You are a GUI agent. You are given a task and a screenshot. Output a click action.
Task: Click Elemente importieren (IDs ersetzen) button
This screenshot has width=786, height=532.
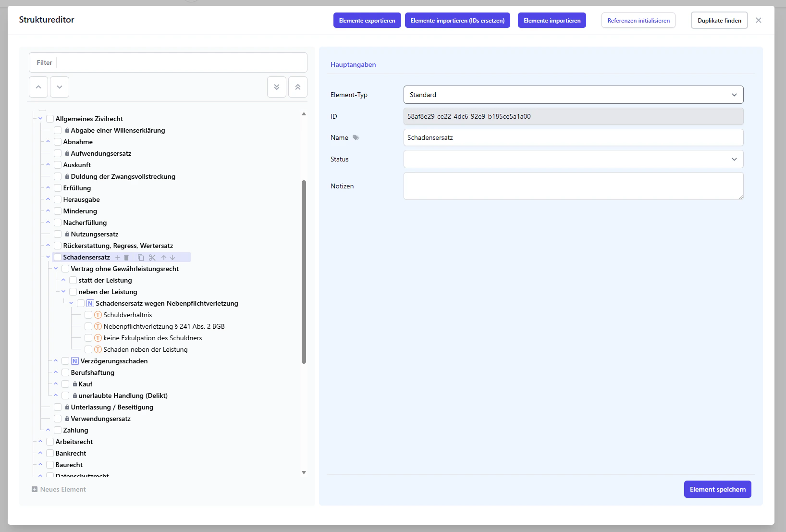click(457, 20)
